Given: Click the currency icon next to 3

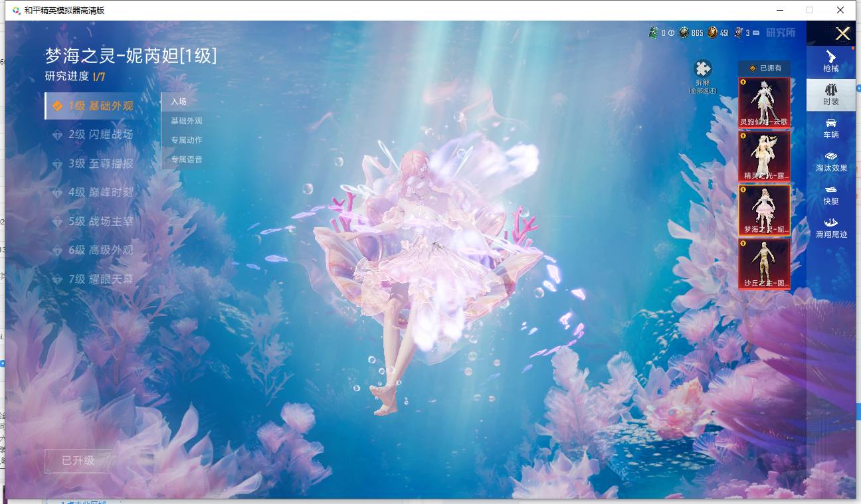Looking at the screenshot, I should pos(739,33).
